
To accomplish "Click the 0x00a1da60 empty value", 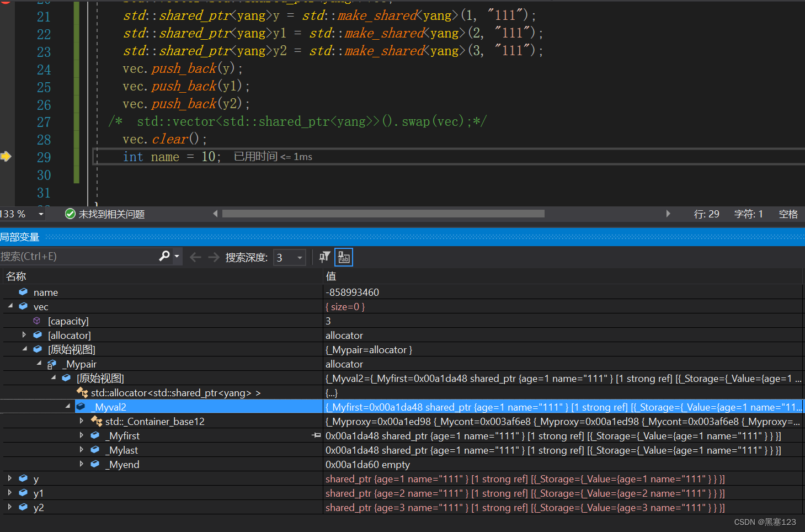I will point(367,464).
